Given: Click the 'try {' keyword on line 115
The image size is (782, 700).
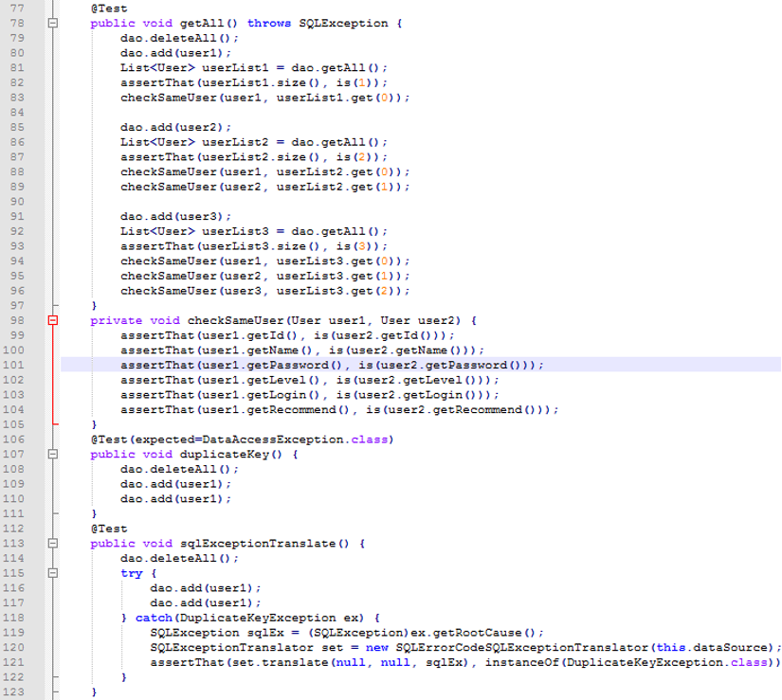Looking at the screenshot, I should [138, 573].
